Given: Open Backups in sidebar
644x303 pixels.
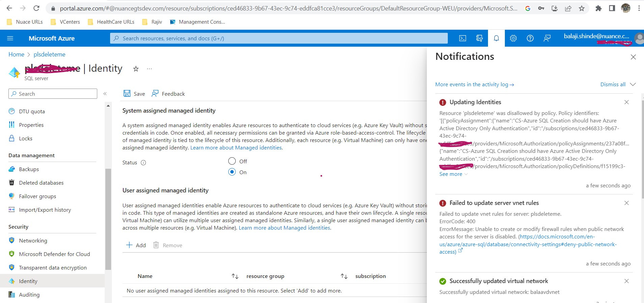Looking at the screenshot, I should click(x=29, y=169).
